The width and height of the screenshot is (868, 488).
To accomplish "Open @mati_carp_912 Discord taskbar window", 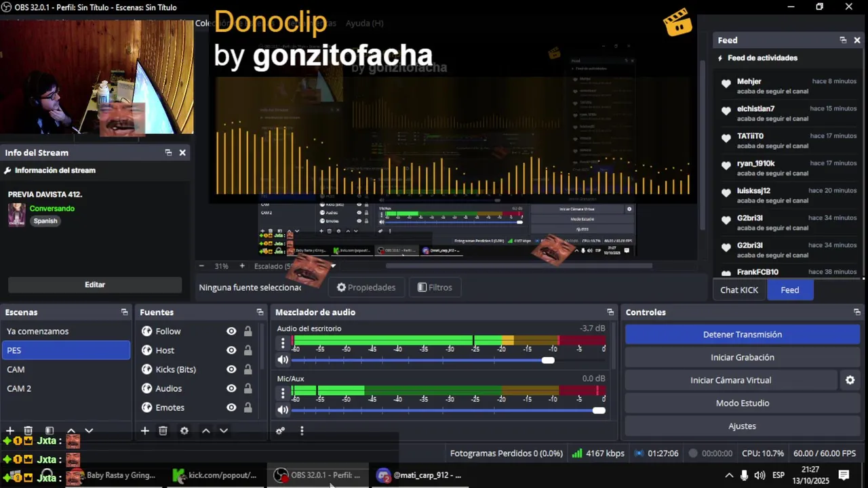I will (x=420, y=475).
